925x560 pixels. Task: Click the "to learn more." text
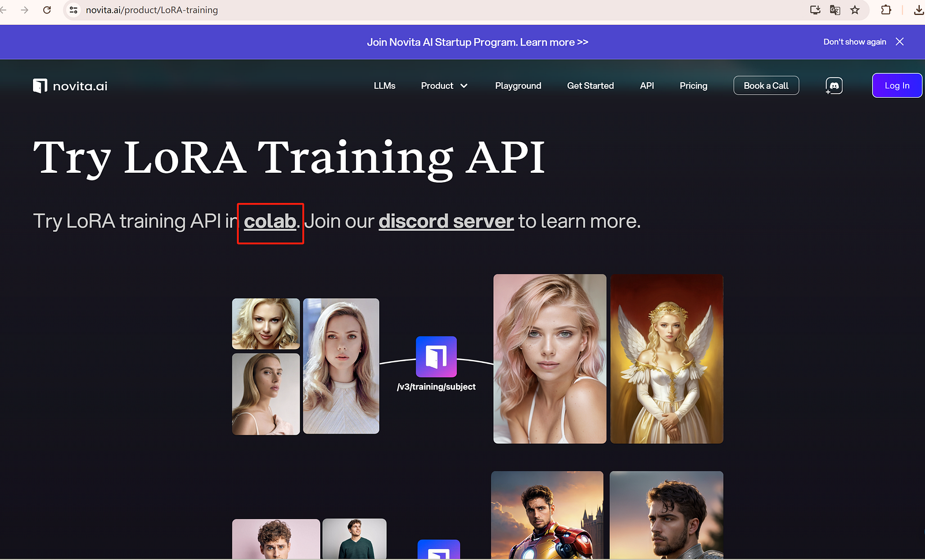[579, 221]
